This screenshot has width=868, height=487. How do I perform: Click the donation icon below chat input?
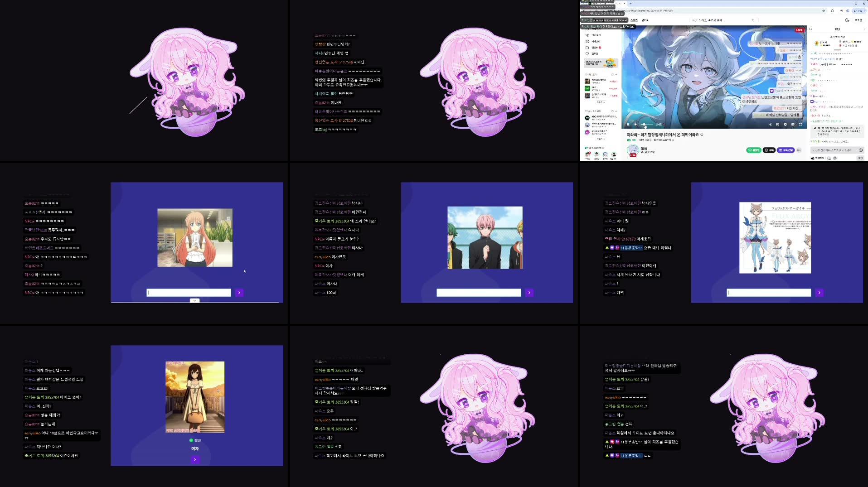[816, 158]
